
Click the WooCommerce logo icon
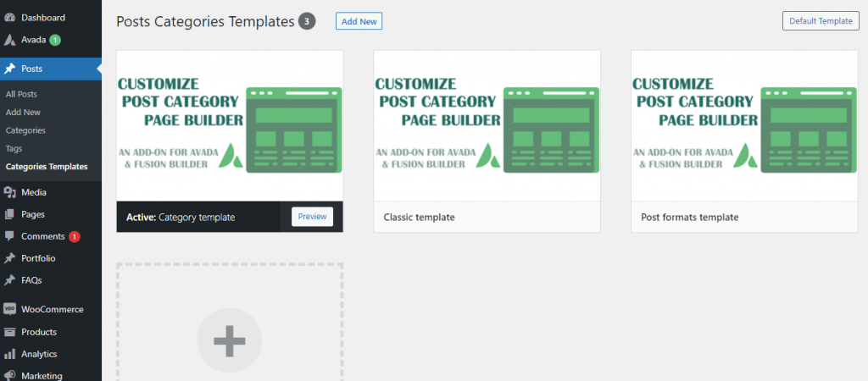point(9,310)
